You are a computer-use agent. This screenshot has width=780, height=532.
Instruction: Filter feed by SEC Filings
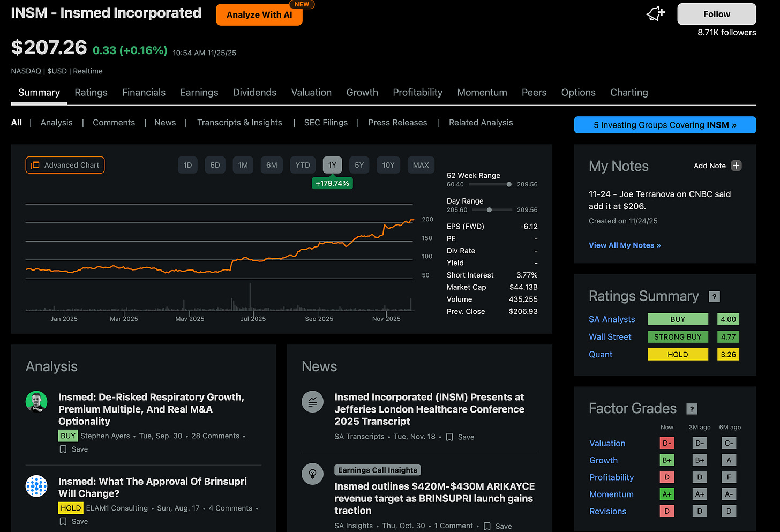coord(326,123)
